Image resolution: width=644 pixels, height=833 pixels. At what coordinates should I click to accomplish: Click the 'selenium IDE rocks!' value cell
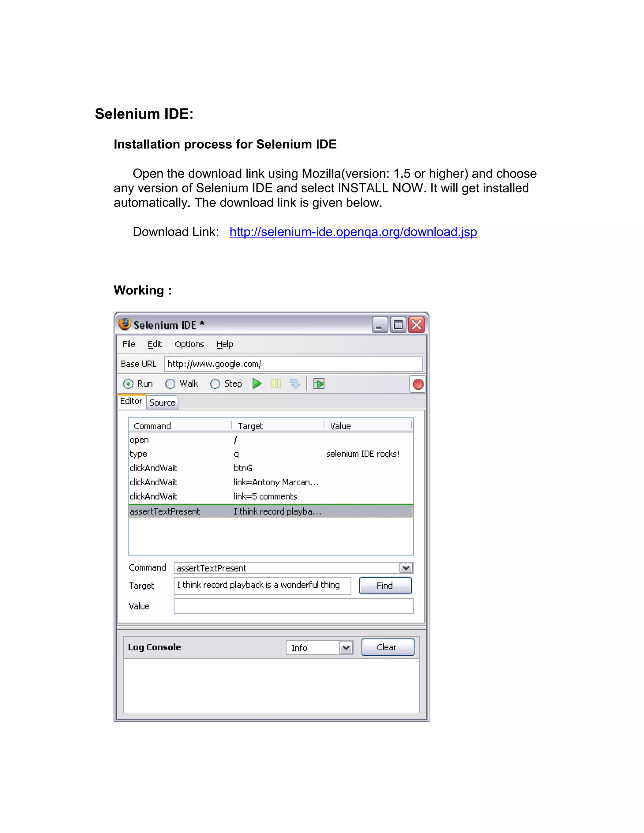click(363, 454)
